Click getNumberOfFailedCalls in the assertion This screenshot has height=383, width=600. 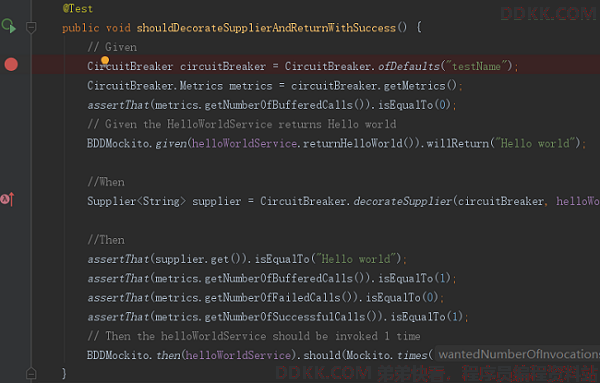[272, 297]
